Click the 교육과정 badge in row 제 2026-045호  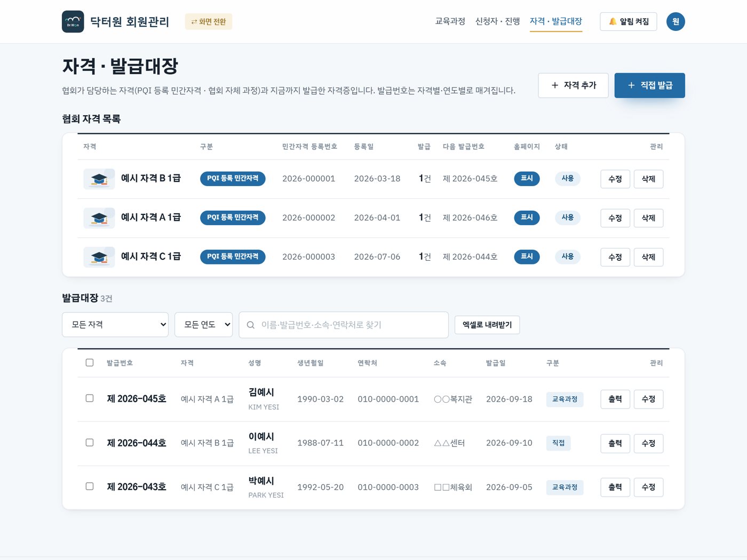click(565, 399)
